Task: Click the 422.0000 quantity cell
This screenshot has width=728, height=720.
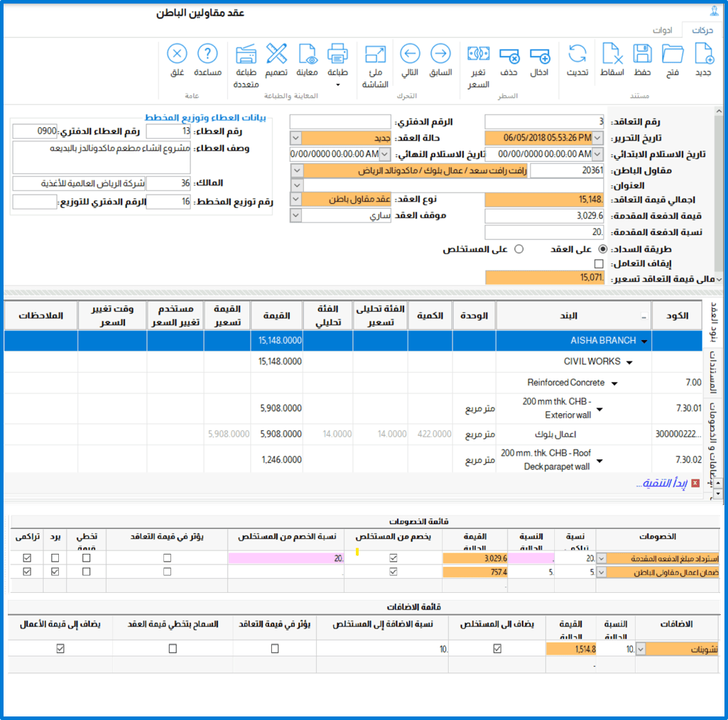Action: 430,434
